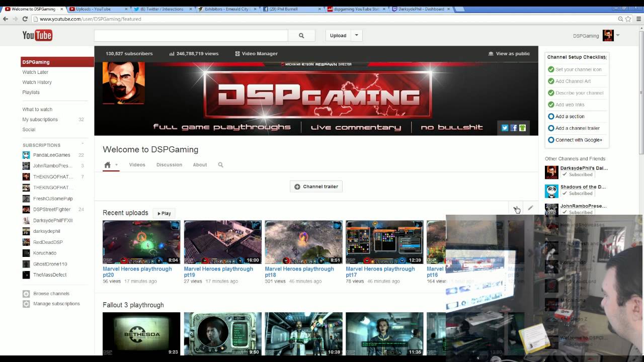Toggle Subscribed for Shadows of the D...
The height and width of the screenshot is (362, 644).
577,193
